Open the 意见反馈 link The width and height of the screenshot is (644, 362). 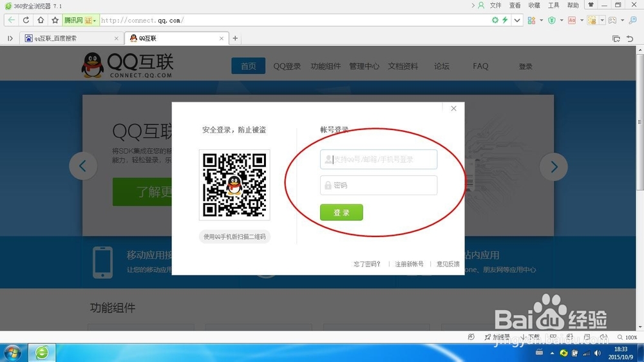point(448,264)
